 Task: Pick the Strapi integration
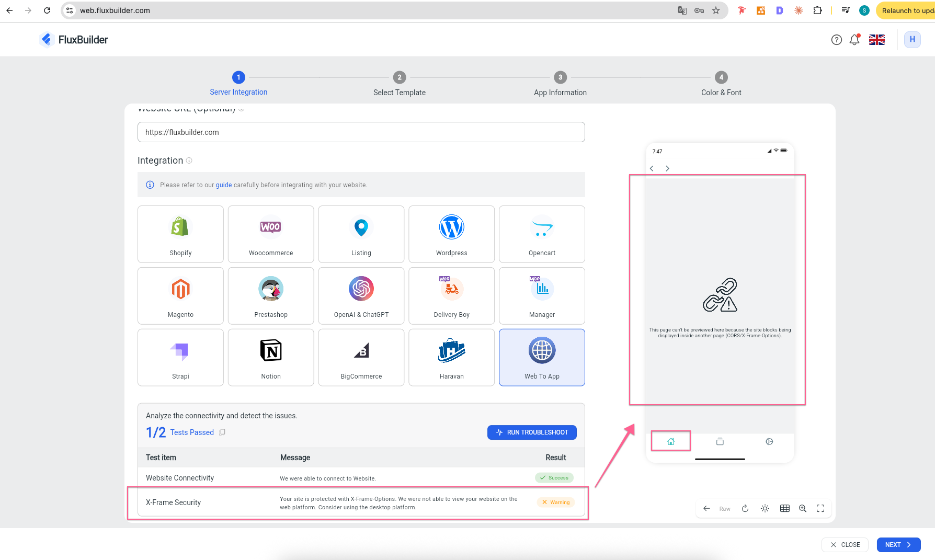coord(180,358)
